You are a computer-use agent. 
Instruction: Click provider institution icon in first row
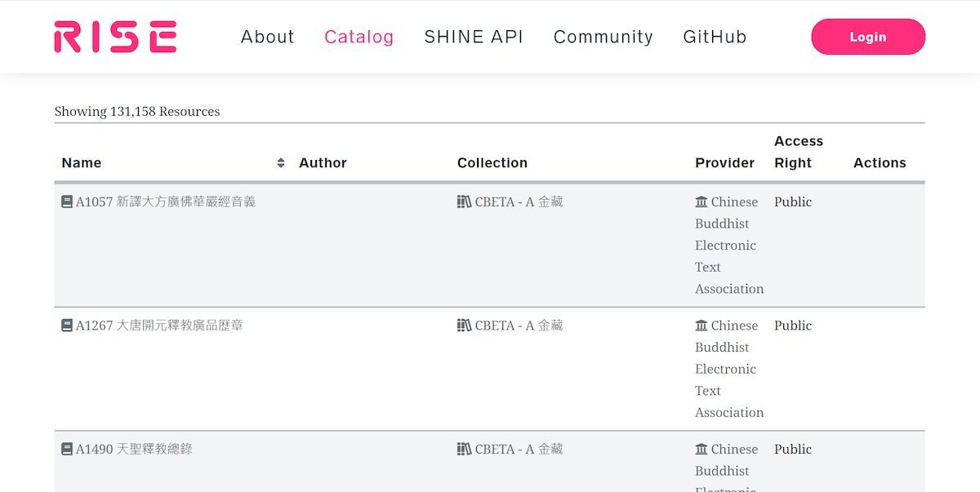(x=701, y=202)
